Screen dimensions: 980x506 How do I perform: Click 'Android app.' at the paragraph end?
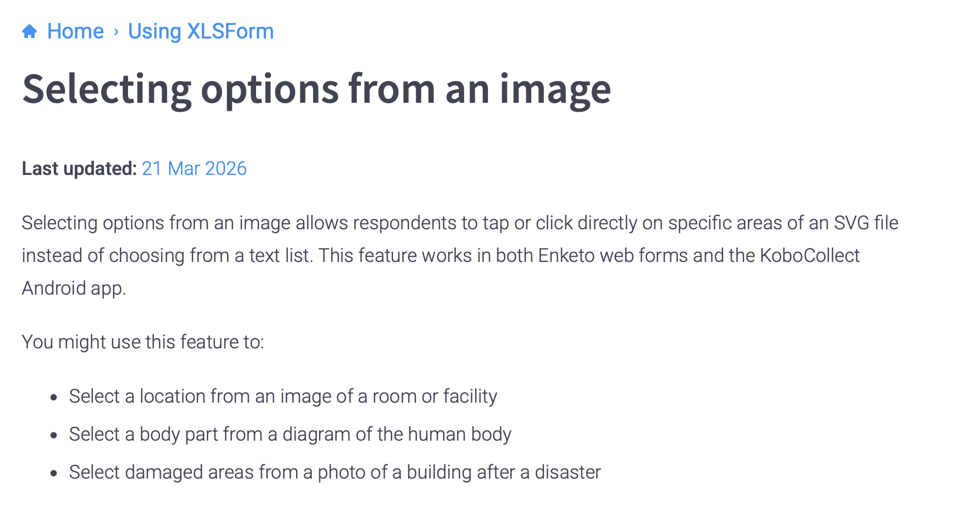coord(74,288)
